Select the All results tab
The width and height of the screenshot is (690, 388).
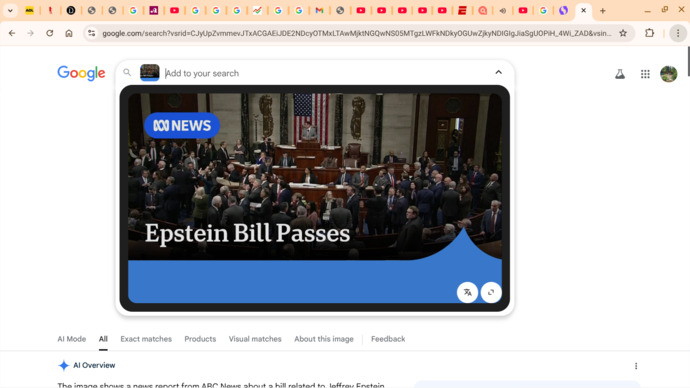point(103,339)
